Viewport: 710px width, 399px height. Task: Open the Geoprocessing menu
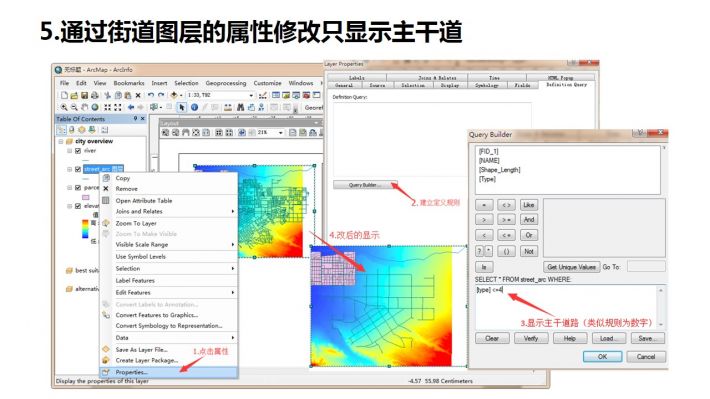point(226,83)
